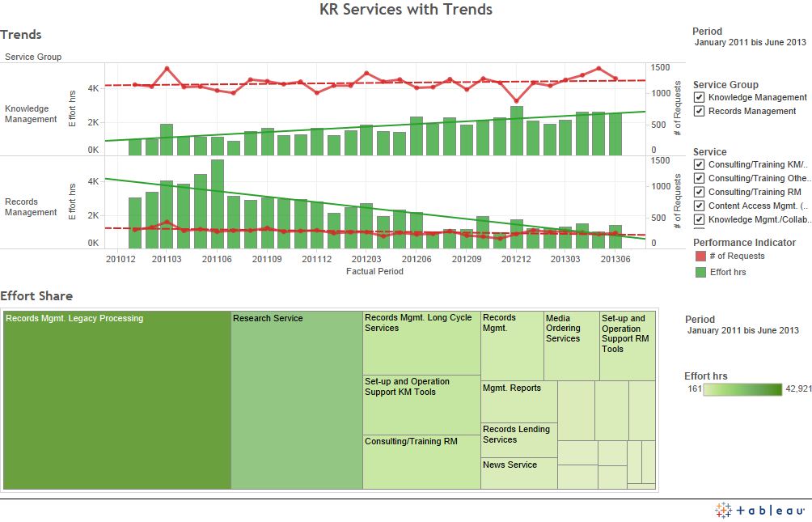Select the green Effort hrs legend swatch
The height and width of the screenshot is (522, 812).
(700, 273)
